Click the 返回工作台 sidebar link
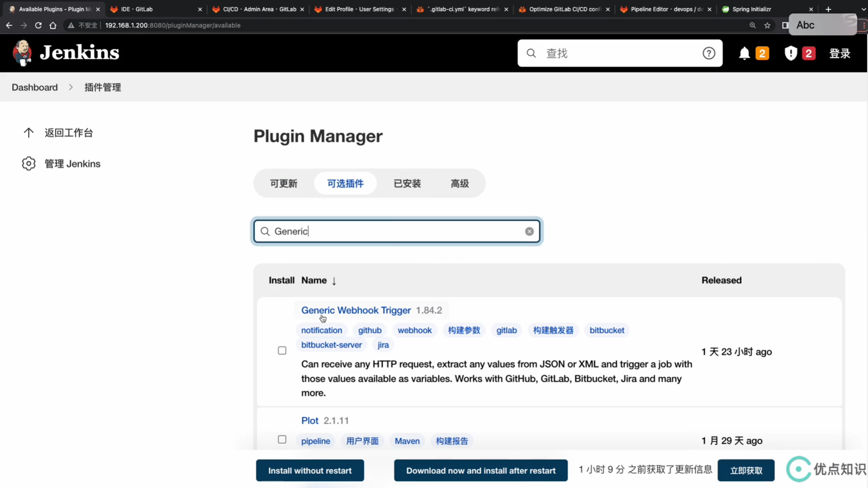868x488 pixels. [69, 133]
